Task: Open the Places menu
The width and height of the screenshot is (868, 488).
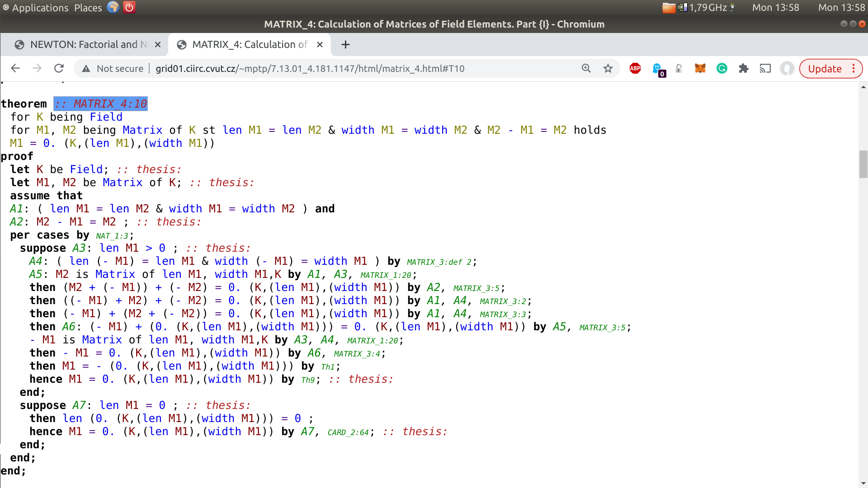Action: point(88,8)
